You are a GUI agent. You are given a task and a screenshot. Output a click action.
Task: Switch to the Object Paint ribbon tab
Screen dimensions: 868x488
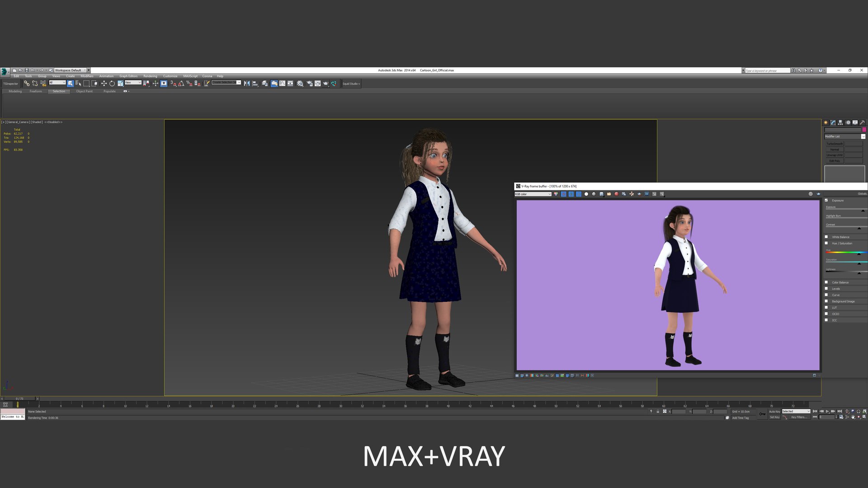point(84,91)
